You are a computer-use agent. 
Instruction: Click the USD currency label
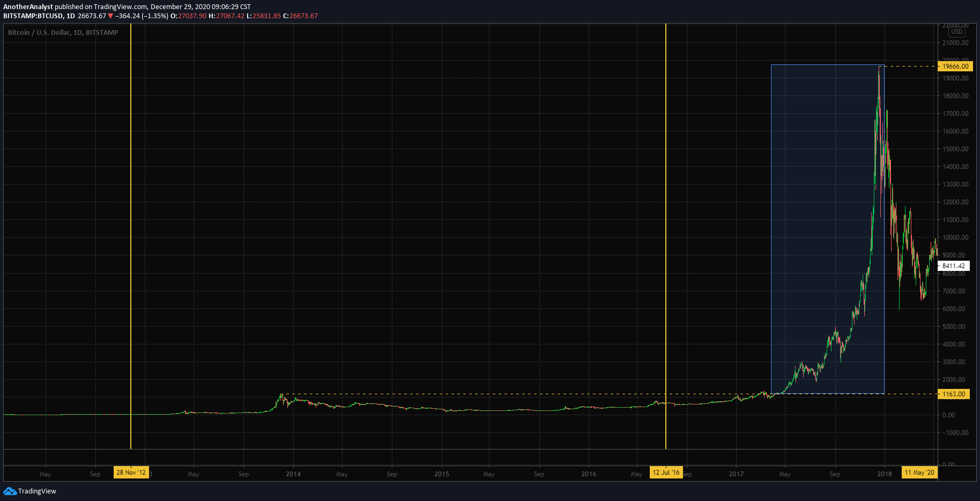[957, 32]
